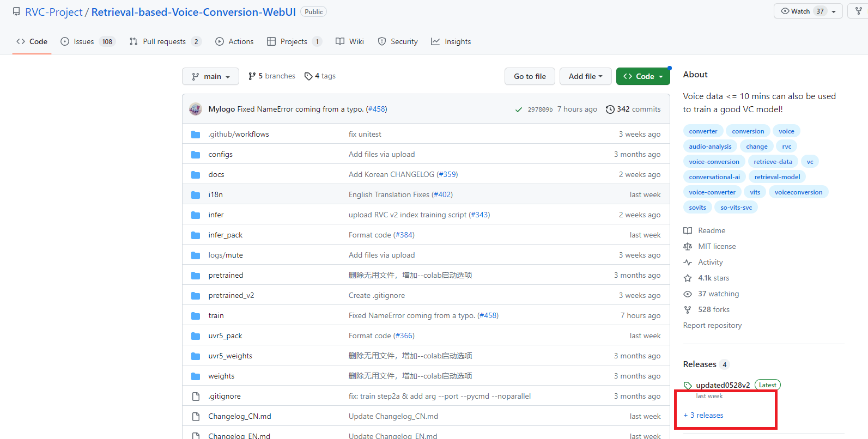The height and width of the screenshot is (439, 868).
Task: Open the Mylogo author link
Action: [222, 109]
